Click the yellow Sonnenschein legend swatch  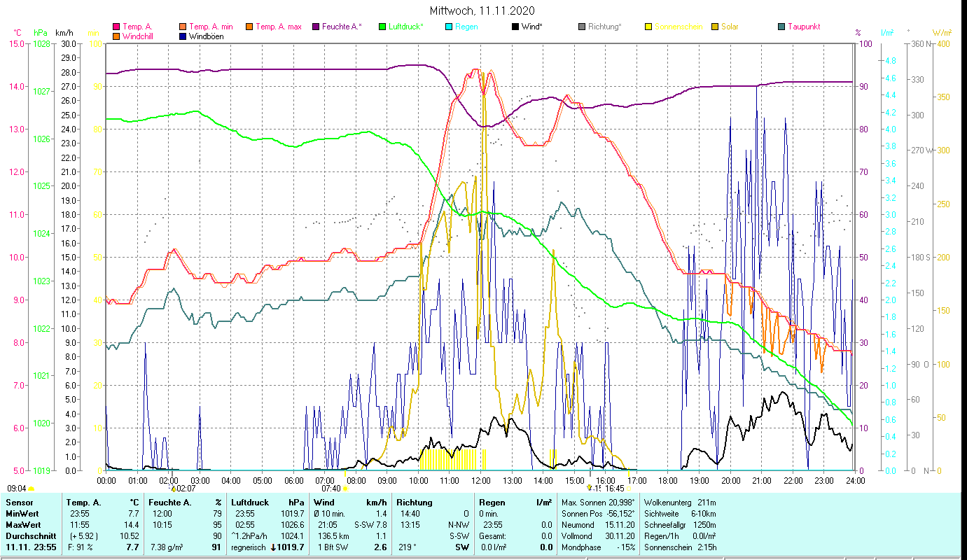point(648,27)
